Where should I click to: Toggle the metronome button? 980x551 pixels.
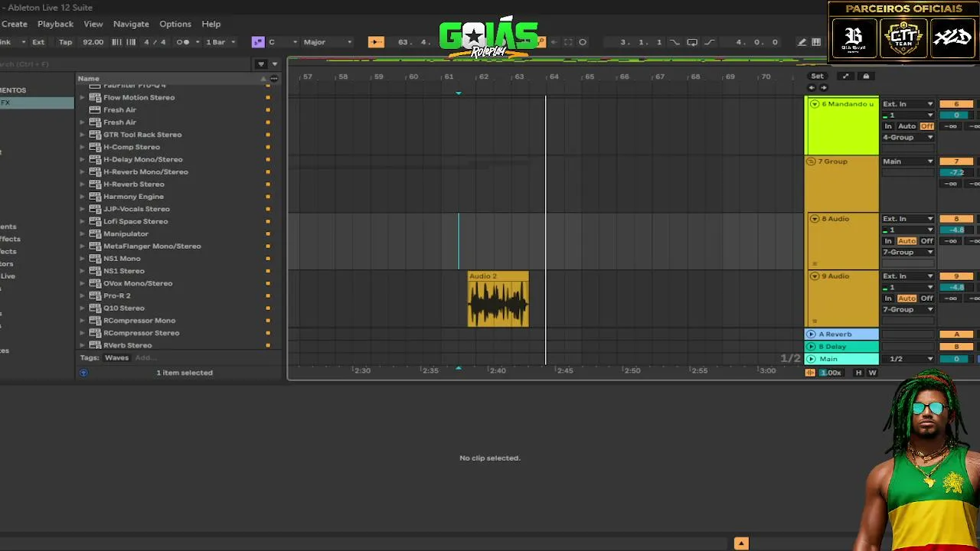pyautogui.click(x=183, y=42)
